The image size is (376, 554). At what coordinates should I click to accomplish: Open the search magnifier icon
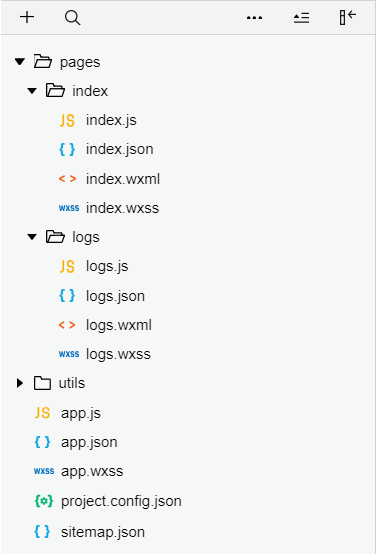pyautogui.click(x=72, y=17)
